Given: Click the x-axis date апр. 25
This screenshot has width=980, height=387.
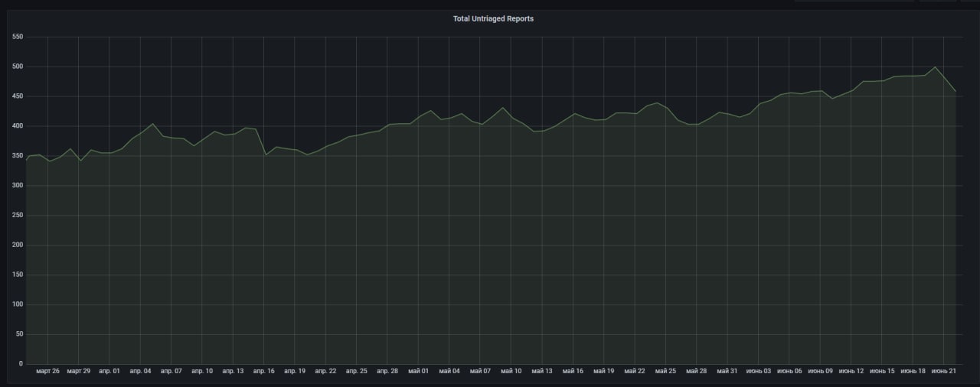Looking at the screenshot, I should click(356, 371).
